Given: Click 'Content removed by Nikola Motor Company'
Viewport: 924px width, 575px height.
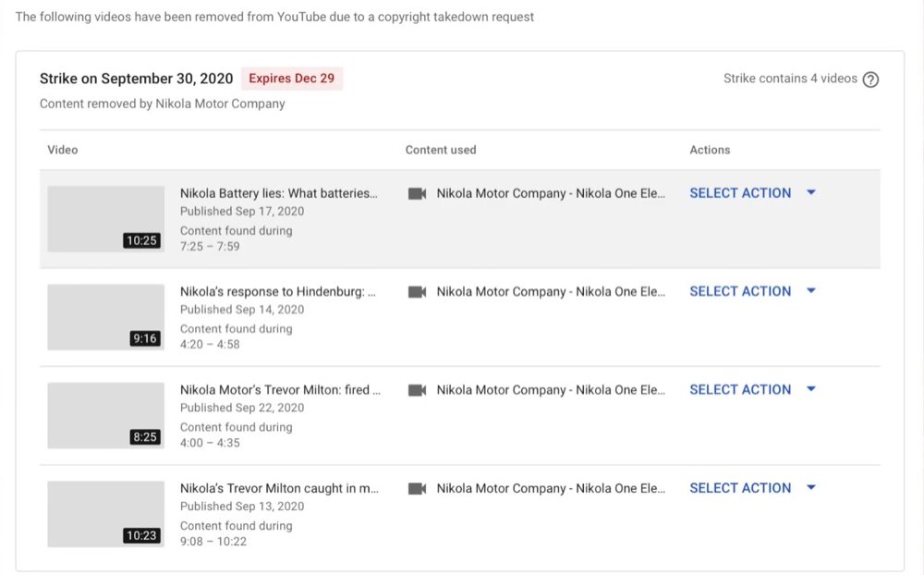Looking at the screenshot, I should click(162, 104).
